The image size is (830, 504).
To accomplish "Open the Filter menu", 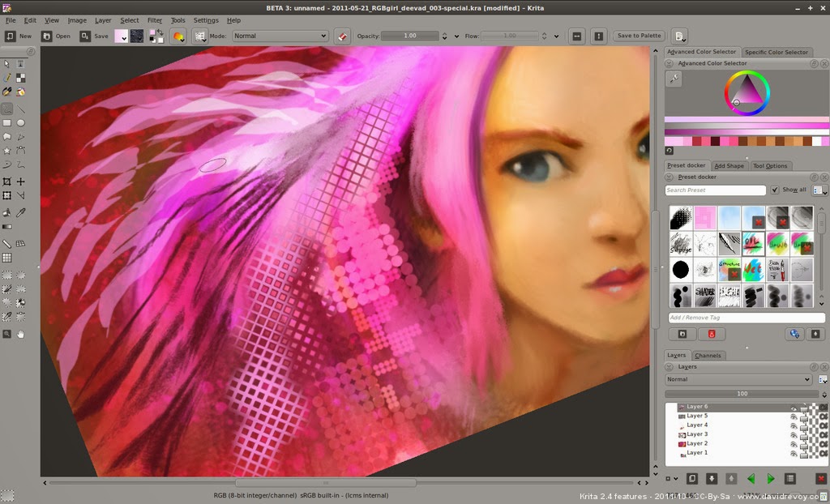I will click(x=155, y=20).
